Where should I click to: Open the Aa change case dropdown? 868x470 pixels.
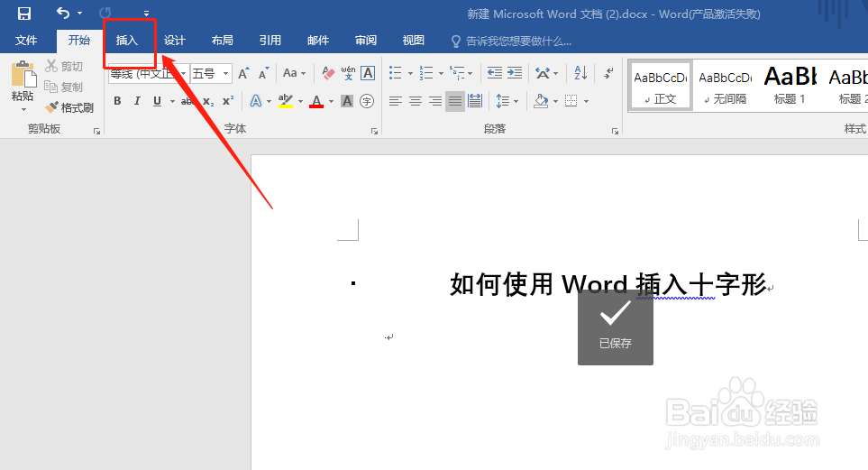[x=294, y=73]
